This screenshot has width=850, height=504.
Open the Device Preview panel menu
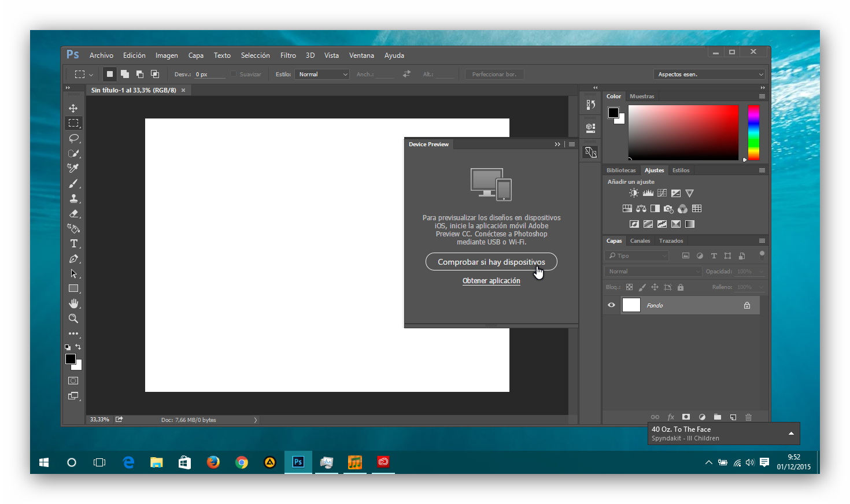point(572,144)
